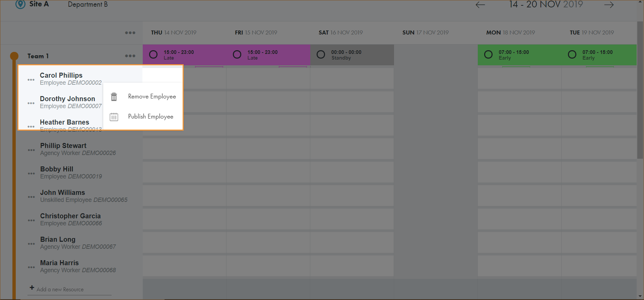Viewport: 644px width, 300px height.
Task: Select the Saturday Standby shift circle
Action: point(321,55)
